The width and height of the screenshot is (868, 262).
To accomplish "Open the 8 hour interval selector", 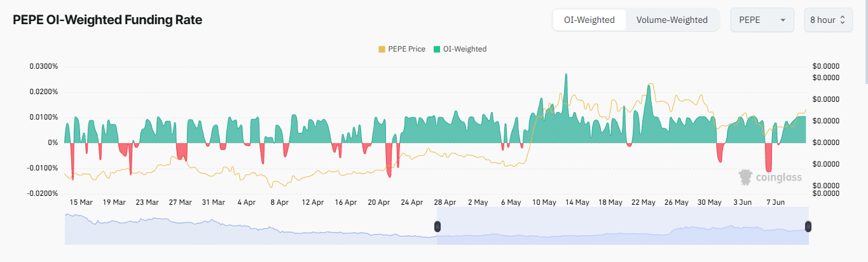I will [x=827, y=20].
